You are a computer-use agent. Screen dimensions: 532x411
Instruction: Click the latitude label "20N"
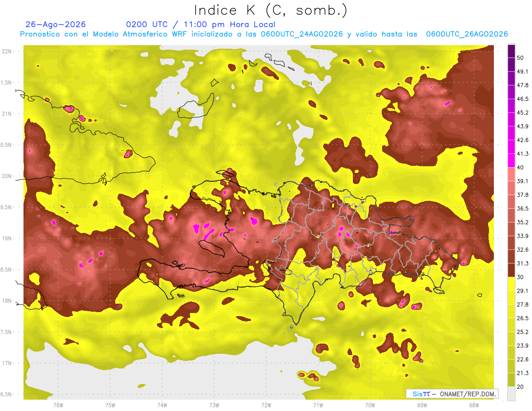coord(7,176)
